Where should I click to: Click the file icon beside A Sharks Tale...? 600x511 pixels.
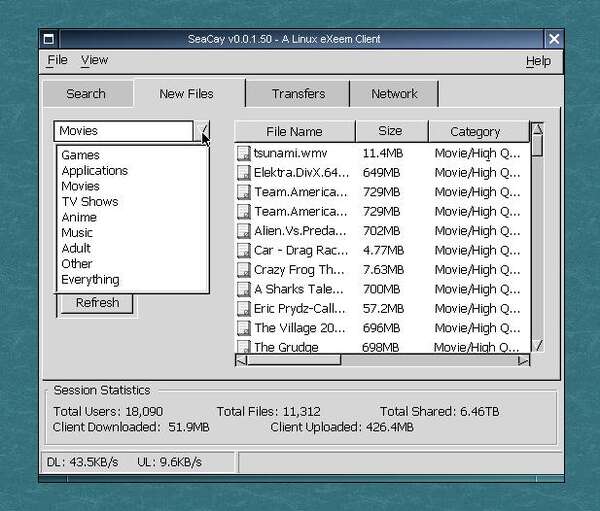244,289
